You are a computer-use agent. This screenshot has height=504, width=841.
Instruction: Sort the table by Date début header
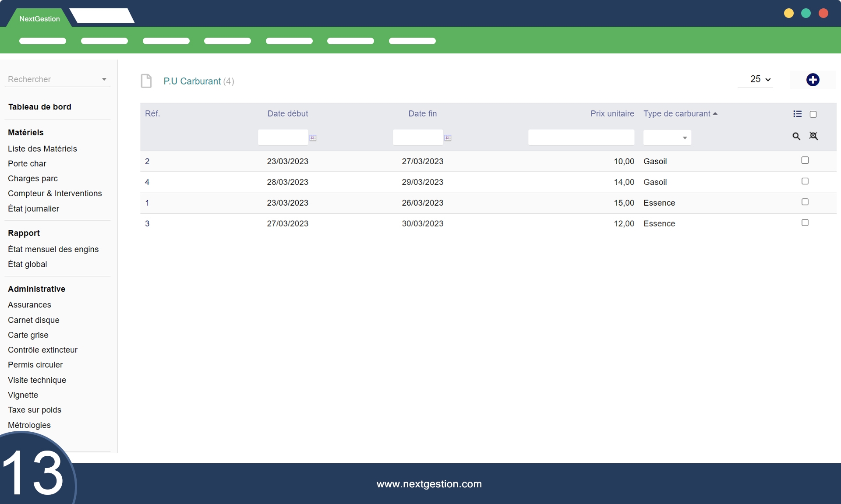(287, 114)
